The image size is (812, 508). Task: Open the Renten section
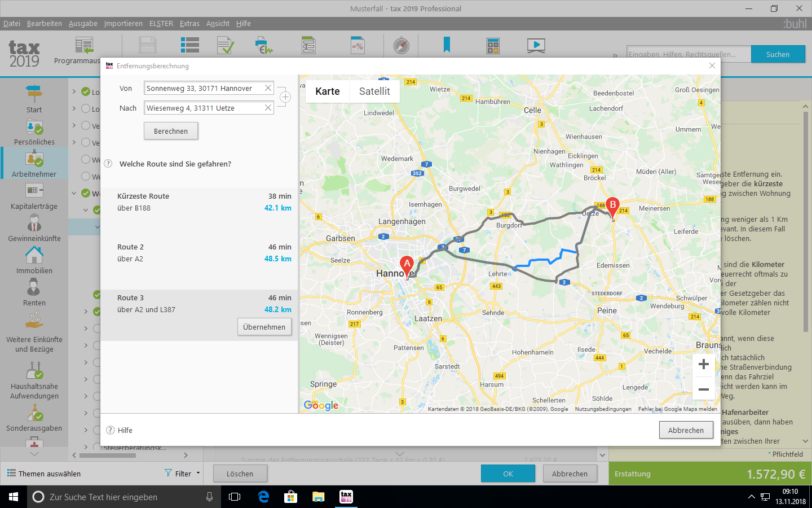point(34,293)
